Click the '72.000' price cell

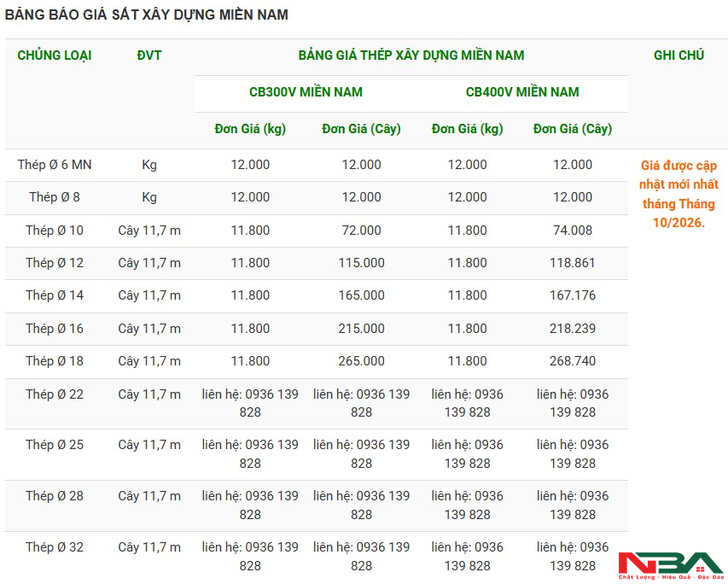(x=361, y=230)
